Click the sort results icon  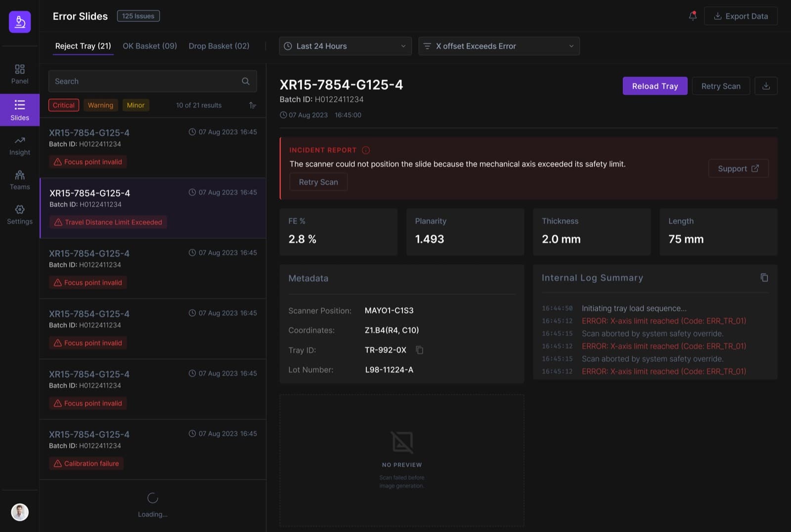(253, 105)
